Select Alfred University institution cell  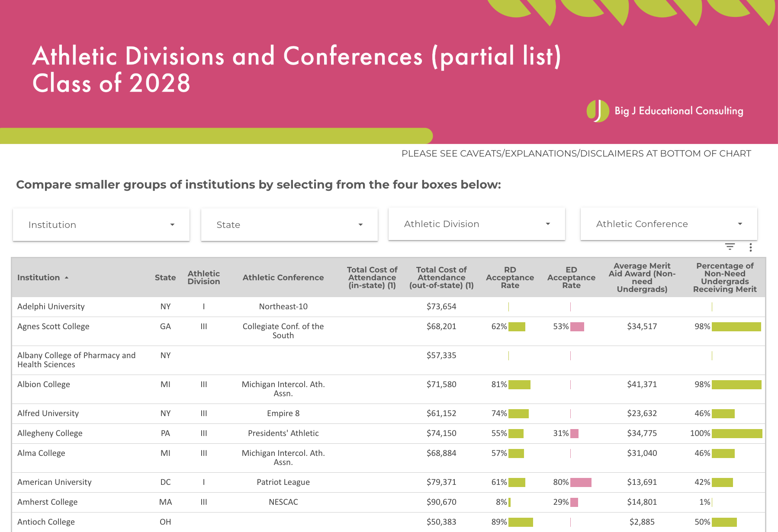pyautogui.click(x=48, y=413)
